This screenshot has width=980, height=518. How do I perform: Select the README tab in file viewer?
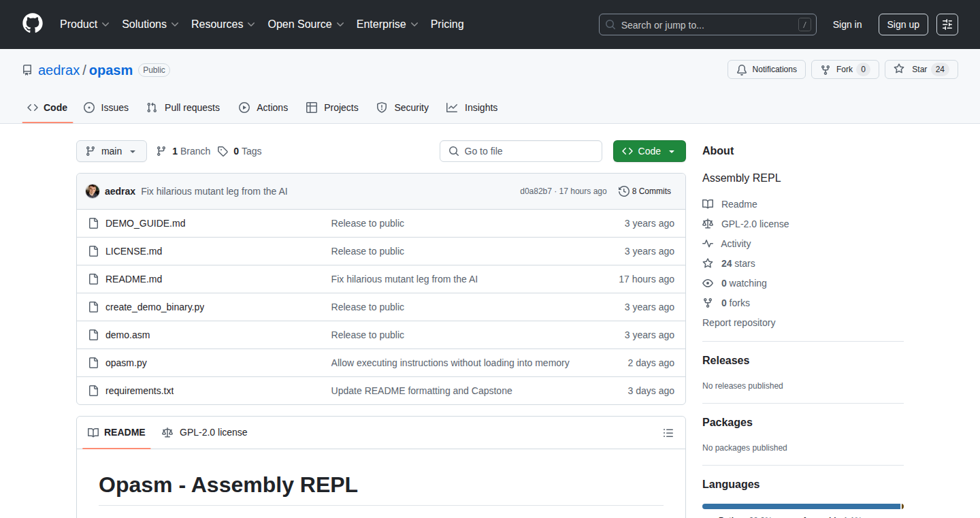point(116,432)
